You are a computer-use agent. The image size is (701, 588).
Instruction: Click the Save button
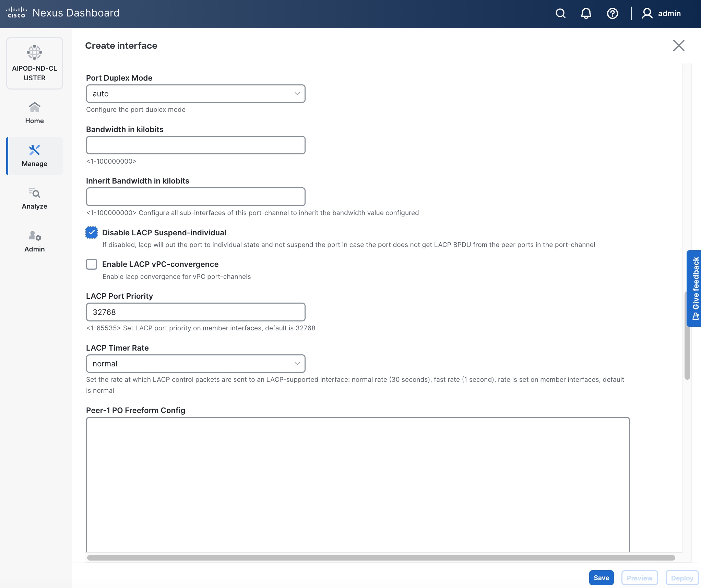coord(601,577)
